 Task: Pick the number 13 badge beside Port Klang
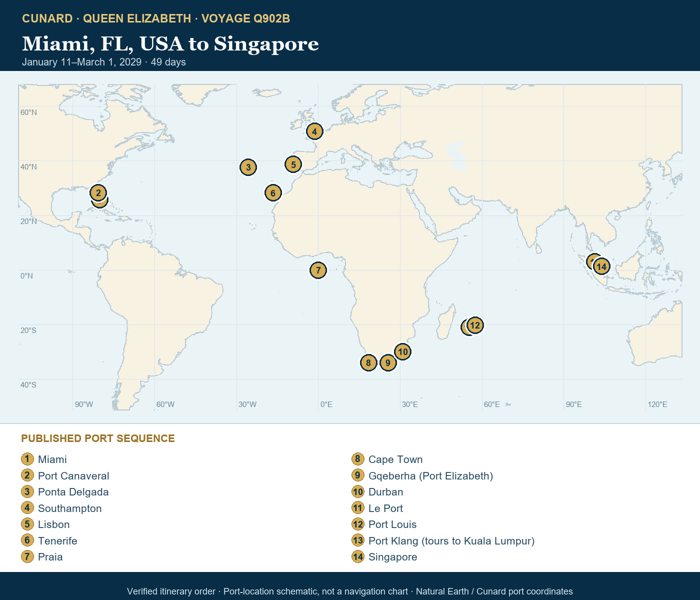point(358,540)
